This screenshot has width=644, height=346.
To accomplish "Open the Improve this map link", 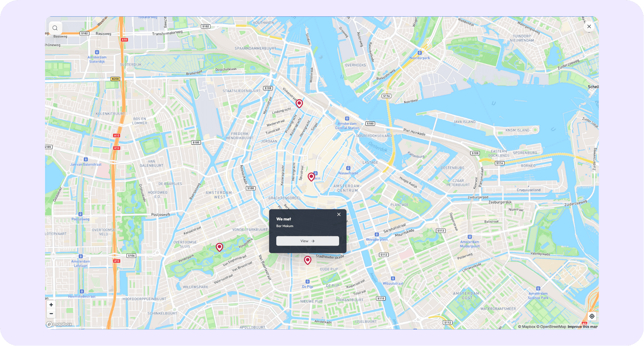I will 583,326.
